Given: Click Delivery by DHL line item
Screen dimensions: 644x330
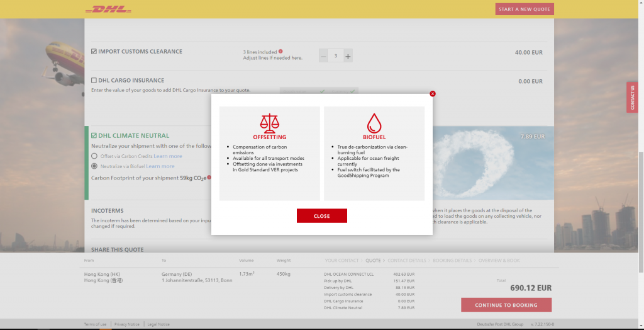Looking at the screenshot, I should pyautogui.click(x=338, y=288).
